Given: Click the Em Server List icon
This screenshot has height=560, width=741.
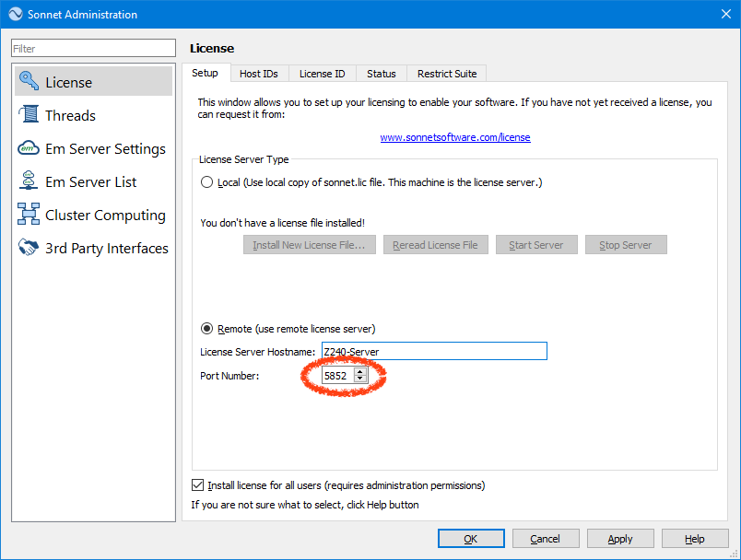Looking at the screenshot, I should tap(29, 181).
